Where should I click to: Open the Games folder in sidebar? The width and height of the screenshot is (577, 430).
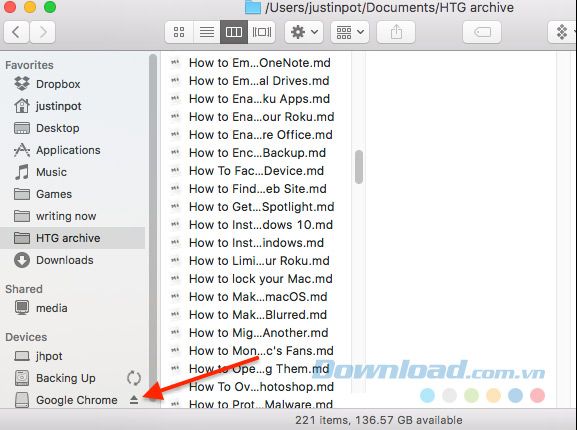[x=72, y=194]
